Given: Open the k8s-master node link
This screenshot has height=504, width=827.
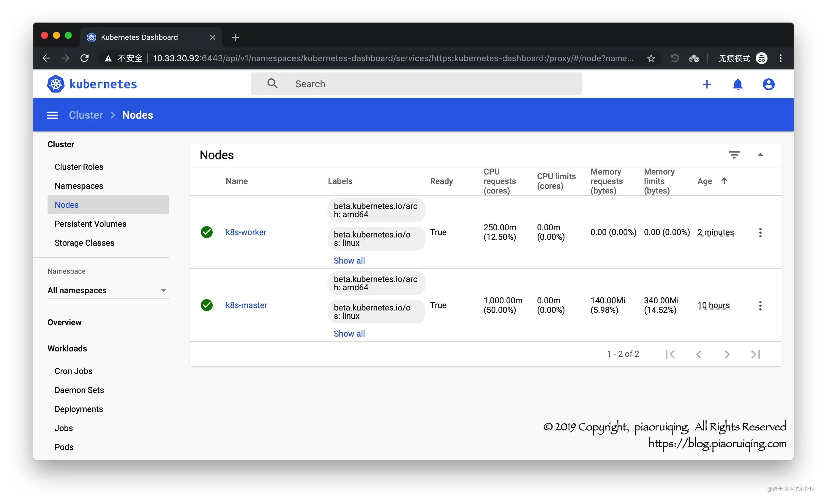Looking at the screenshot, I should (x=246, y=305).
